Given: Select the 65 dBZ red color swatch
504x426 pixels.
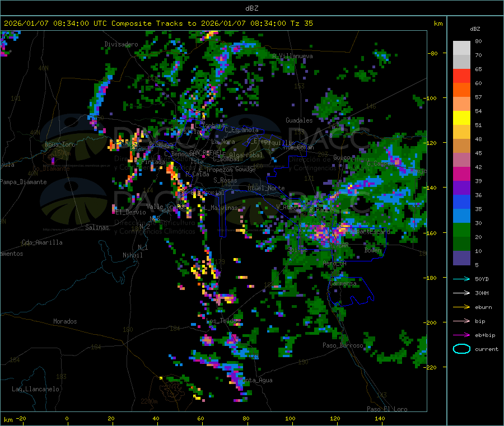Looking at the screenshot, I should coord(461,76).
